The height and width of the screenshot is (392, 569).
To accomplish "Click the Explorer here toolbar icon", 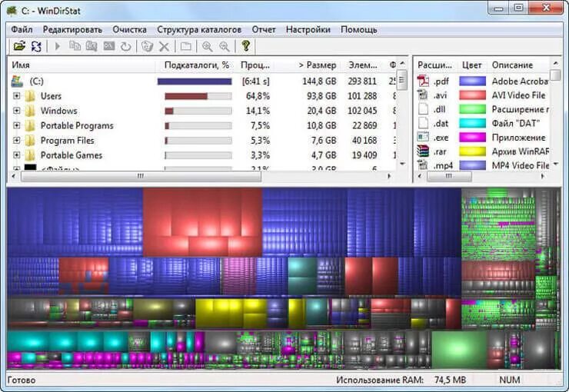I will coord(92,46).
